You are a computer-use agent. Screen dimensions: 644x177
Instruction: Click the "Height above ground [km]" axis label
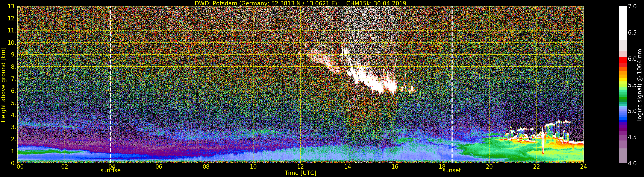[x=3, y=85]
